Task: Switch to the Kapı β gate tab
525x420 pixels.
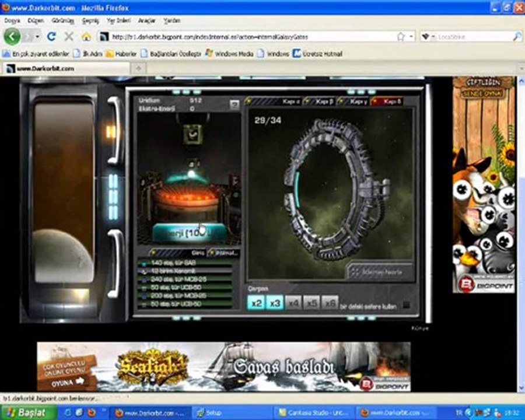Action: [320, 101]
